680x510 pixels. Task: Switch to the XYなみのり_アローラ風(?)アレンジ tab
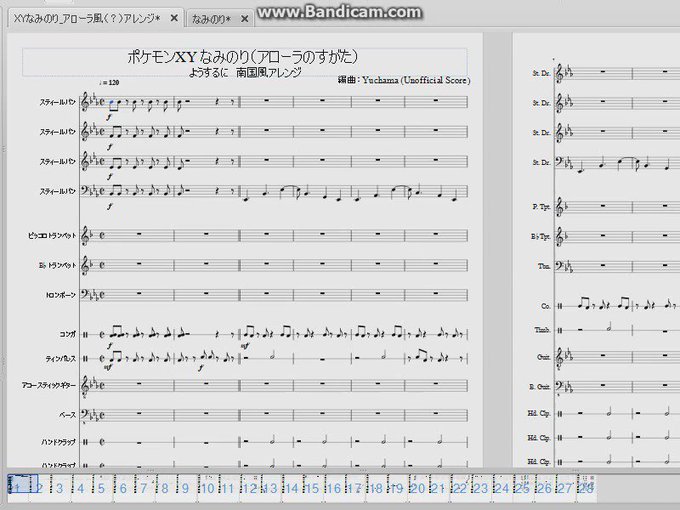pos(87,18)
